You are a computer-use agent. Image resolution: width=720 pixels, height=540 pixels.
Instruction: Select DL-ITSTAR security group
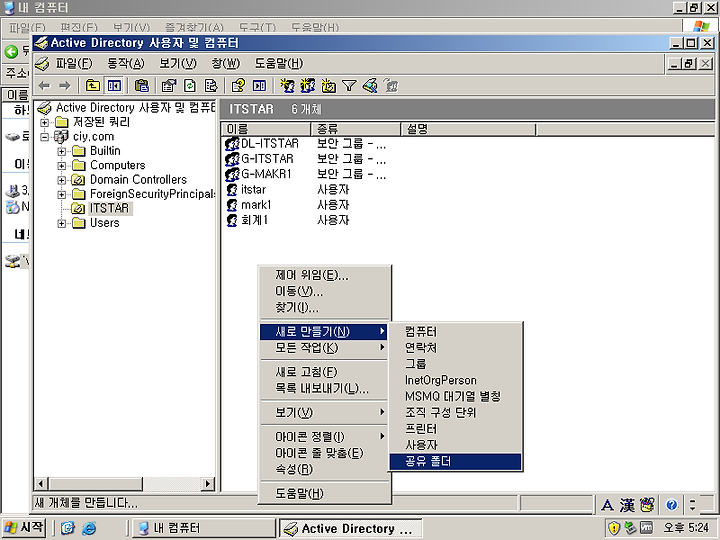pyautogui.click(x=270, y=144)
